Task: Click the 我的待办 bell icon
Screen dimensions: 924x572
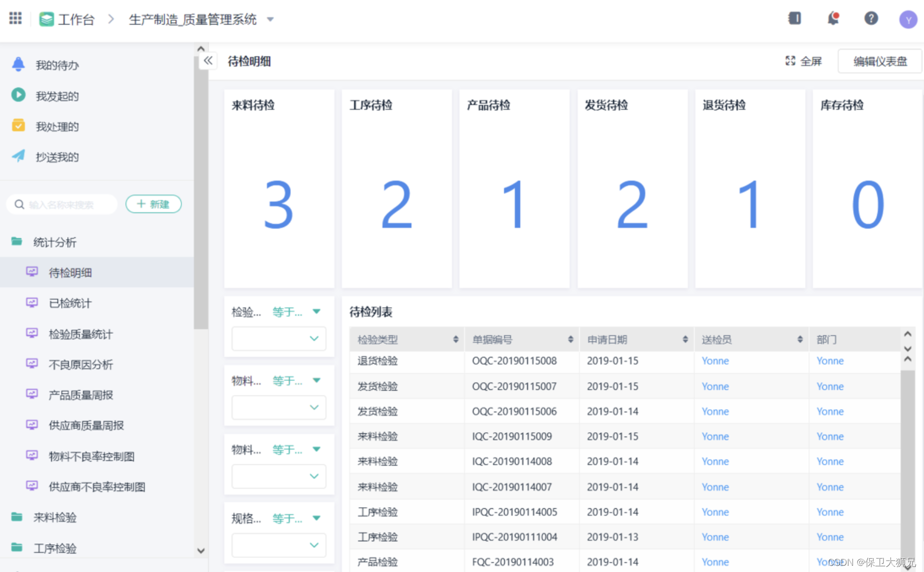Action: 19,64
